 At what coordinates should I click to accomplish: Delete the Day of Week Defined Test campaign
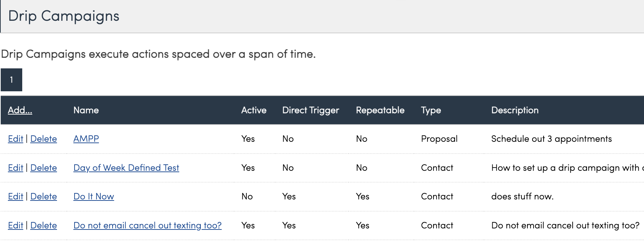(43, 168)
